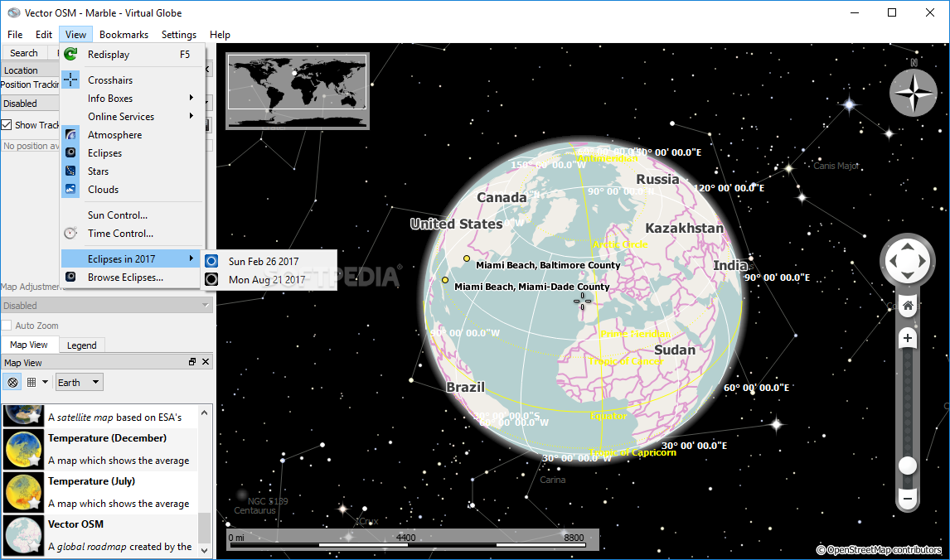Toggle Clouds in the View menu
Viewport: 950px width, 560px height.
pos(132,189)
